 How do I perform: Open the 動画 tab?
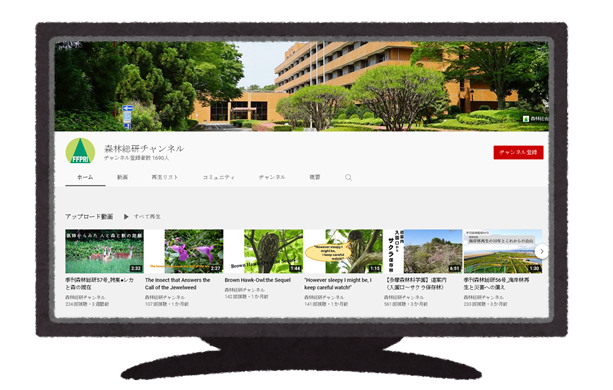click(x=122, y=177)
